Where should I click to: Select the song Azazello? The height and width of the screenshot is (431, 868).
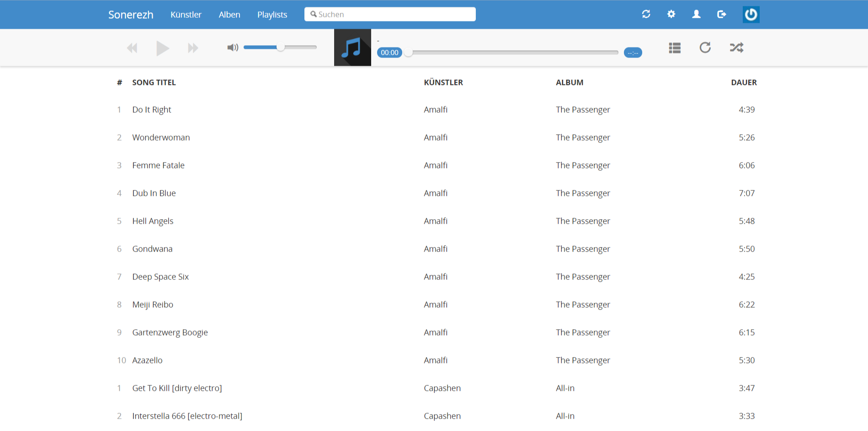[x=147, y=360]
